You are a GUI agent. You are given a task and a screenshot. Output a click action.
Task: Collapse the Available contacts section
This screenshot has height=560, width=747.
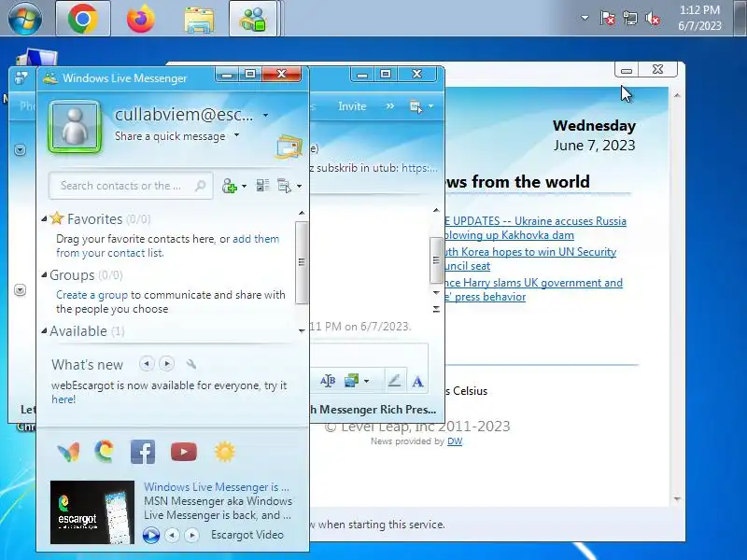coord(44,331)
